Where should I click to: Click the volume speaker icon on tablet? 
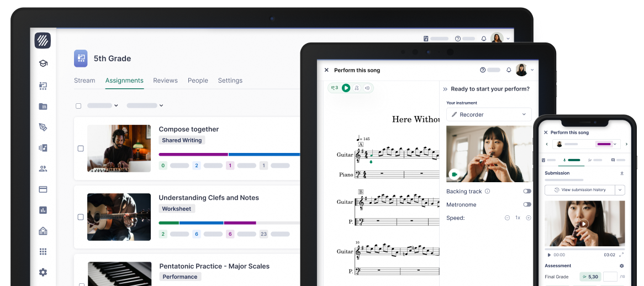click(x=368, y=88)
